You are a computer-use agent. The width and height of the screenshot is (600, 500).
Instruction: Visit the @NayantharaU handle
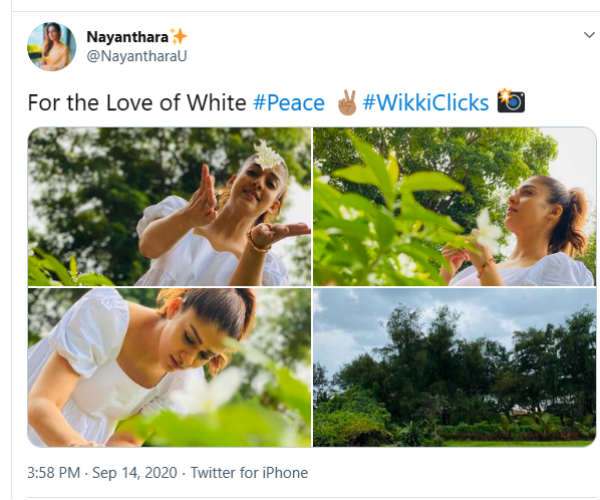tap(137, 56)
